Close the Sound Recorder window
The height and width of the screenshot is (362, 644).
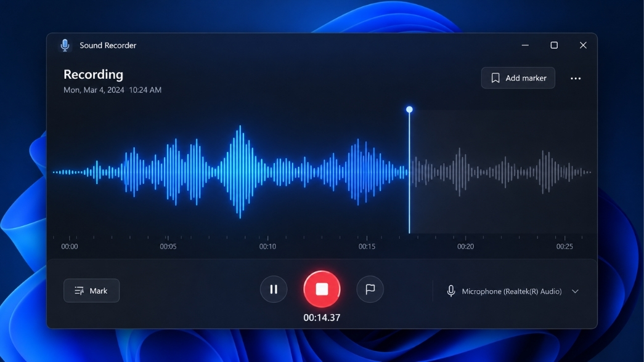583,45
